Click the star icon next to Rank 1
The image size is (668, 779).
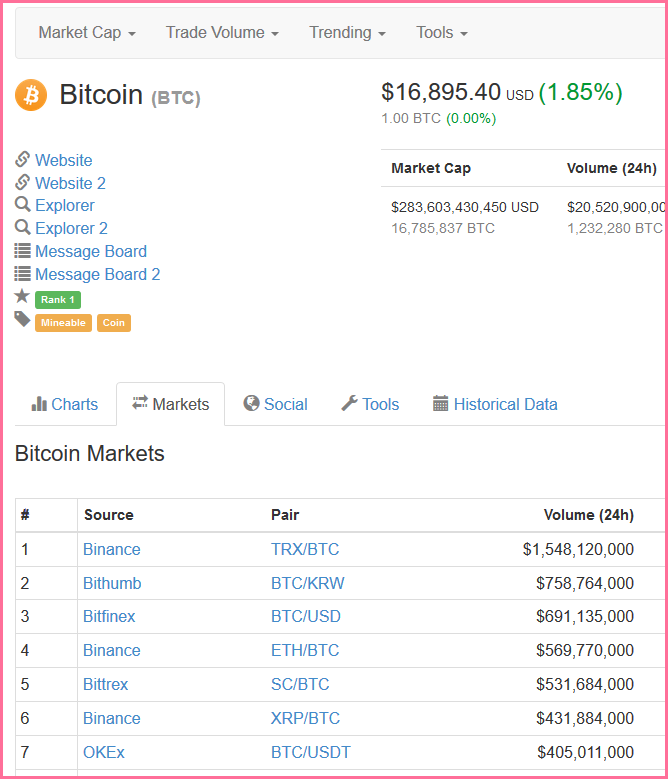pos(22,297)
